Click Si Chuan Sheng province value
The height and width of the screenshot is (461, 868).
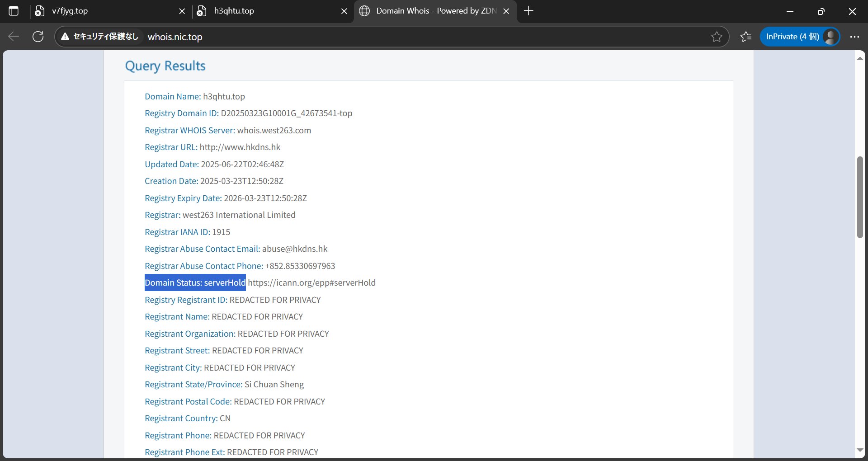[x=274, y=385]
